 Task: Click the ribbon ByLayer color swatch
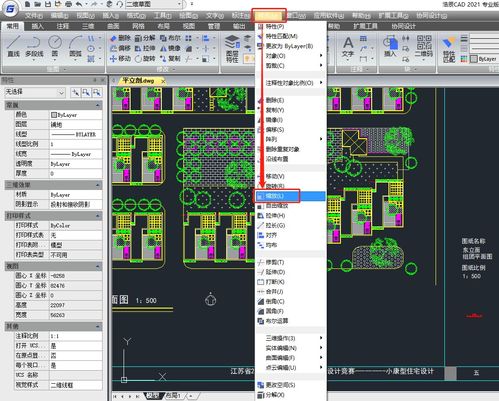point(473,59)
